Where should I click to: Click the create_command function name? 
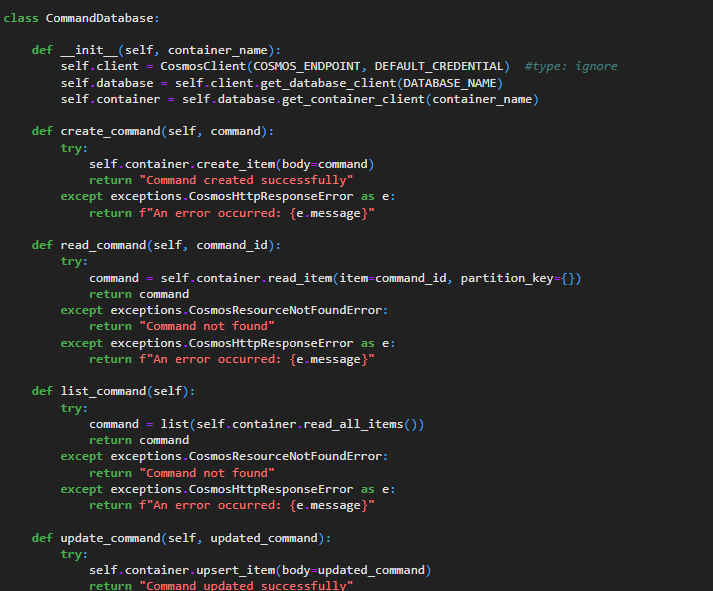click(x=110, y=131)
